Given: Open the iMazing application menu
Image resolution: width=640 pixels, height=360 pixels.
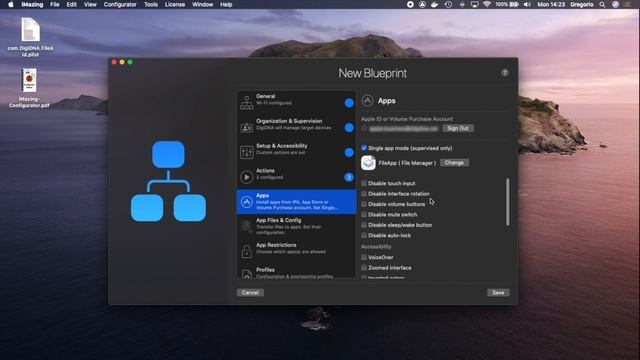Looking at the screenshot, I should (x=32, y=4).
